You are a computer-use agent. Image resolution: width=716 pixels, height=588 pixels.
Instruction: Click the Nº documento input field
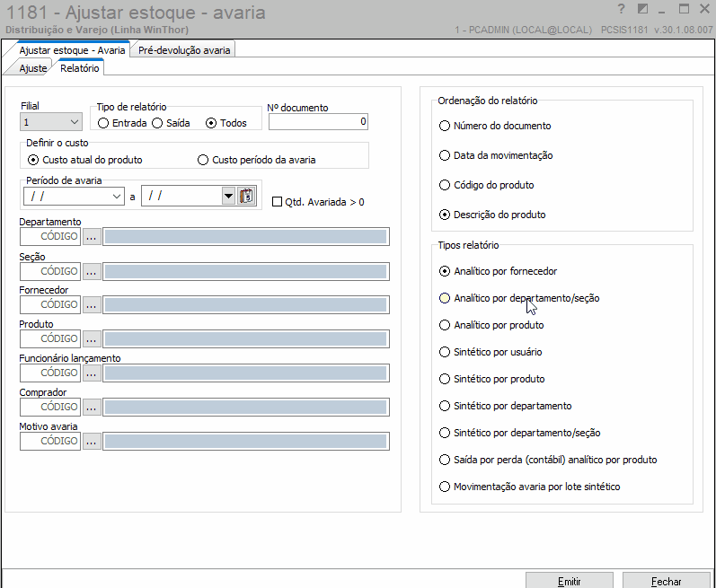pyautogui.click(x=318, y=122)
